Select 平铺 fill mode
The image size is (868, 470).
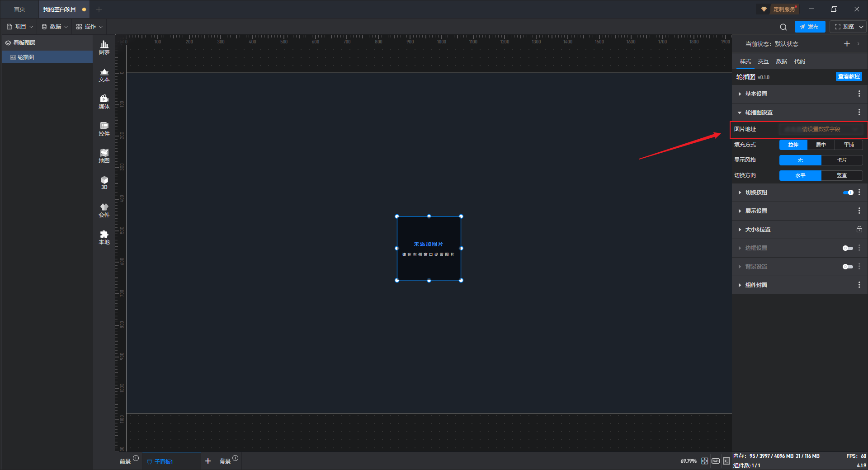pyautogui.click(x=849, y=145)
